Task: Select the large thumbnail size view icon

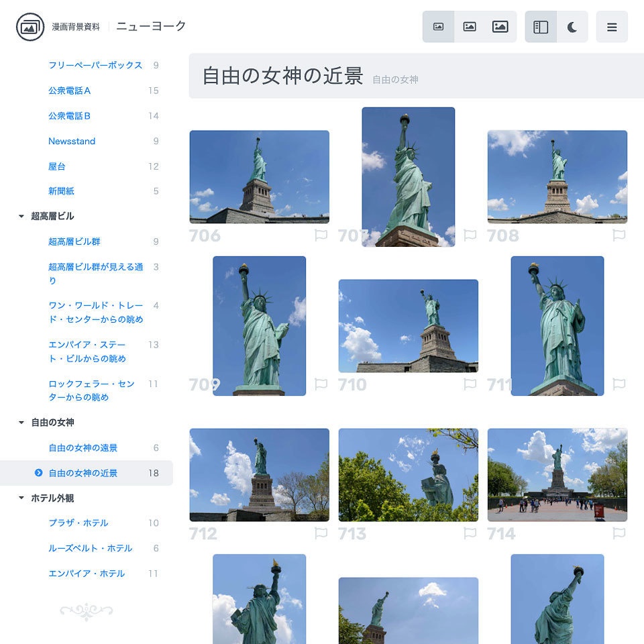Action: 501,25
